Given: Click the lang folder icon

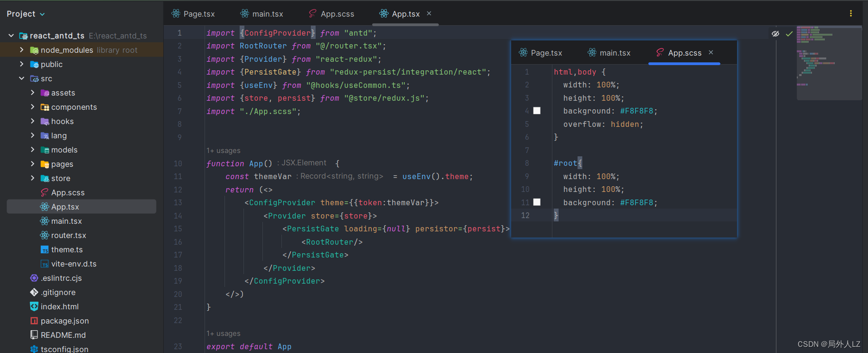Looking at the screenshot, I should pos(45,136).
